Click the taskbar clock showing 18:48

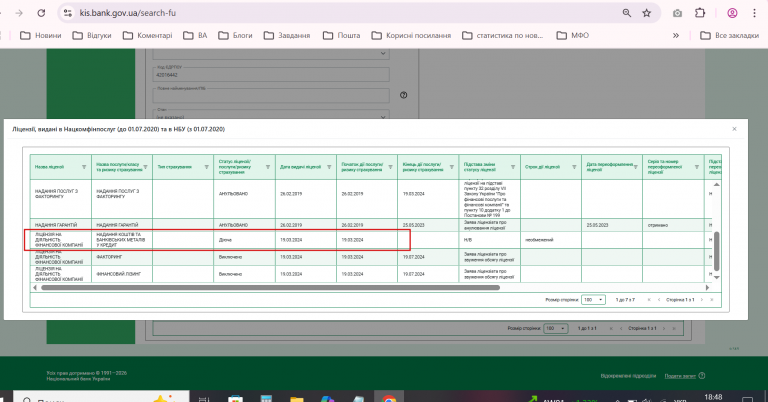(x=713, y=397)
